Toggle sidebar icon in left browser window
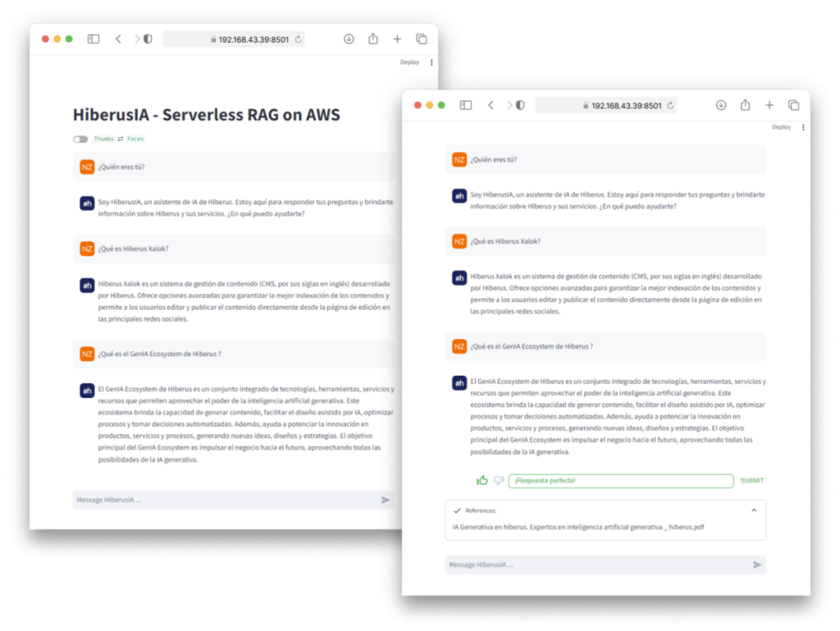 pos(94,39)
